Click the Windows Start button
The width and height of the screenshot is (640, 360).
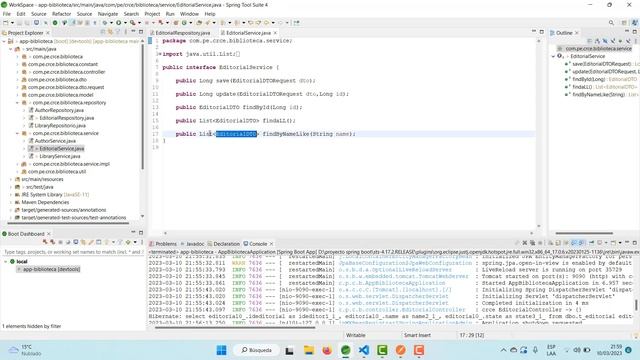(222, 350)
